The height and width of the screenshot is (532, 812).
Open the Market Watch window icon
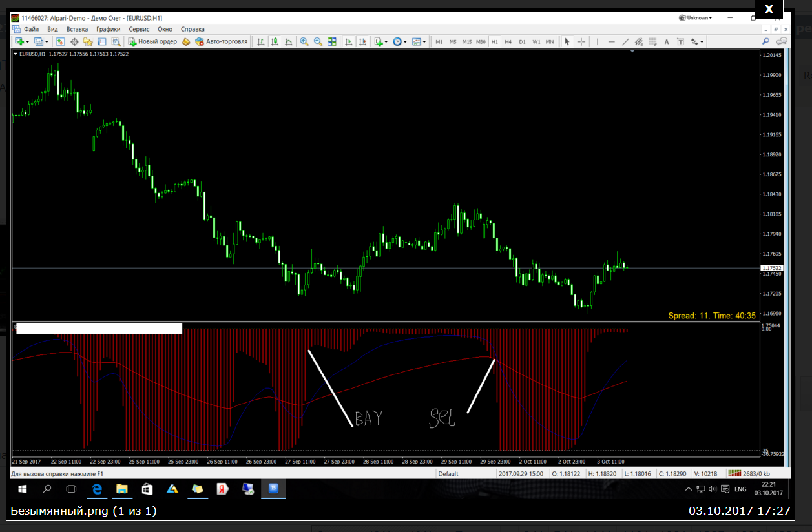[60, 41]
